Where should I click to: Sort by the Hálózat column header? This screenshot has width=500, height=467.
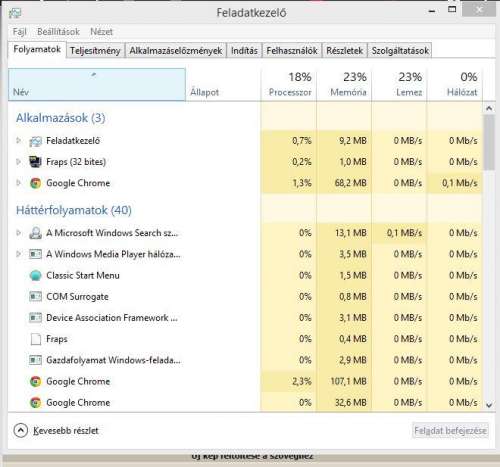455,85
